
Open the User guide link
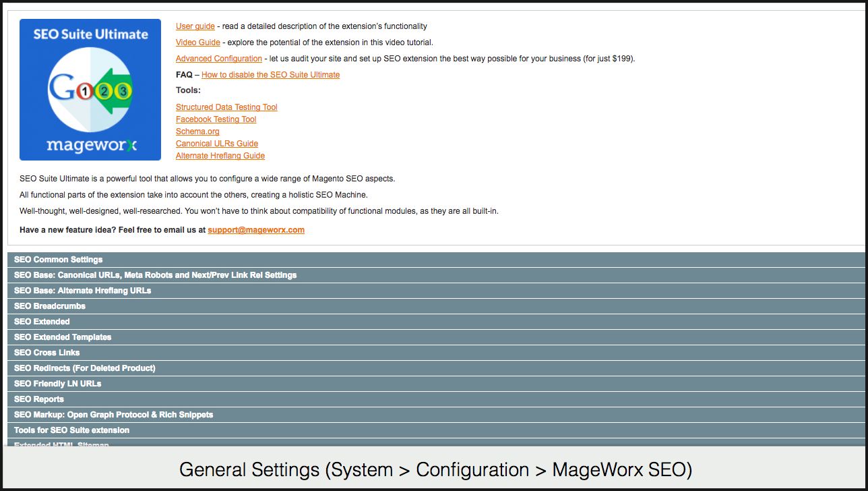pos(195,26)
